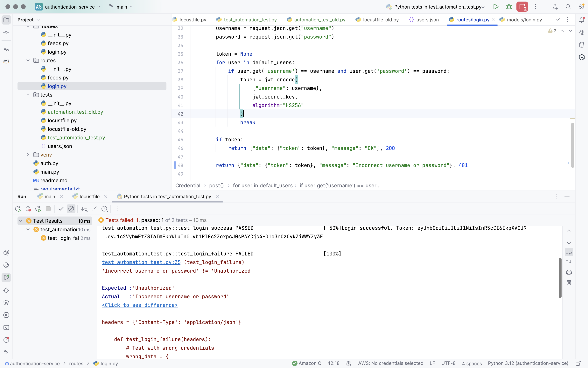
Task: Open the AWS Toolkit sidebar icon
Action: coord(6,61)
